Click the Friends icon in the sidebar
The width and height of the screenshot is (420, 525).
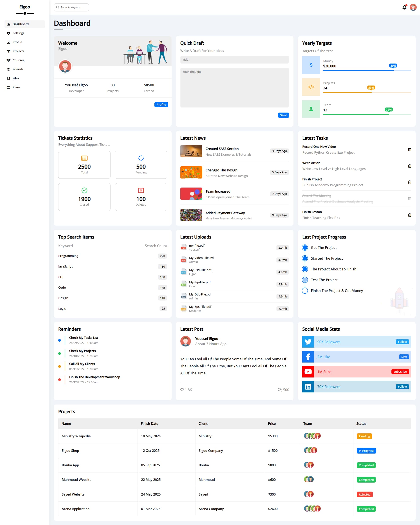9,69
